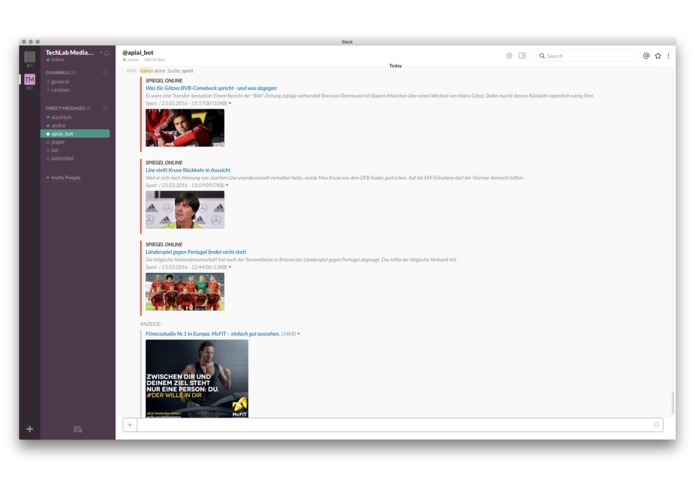Click the attach file plus button
Screen dimensions: 695x494
point(130,425)
